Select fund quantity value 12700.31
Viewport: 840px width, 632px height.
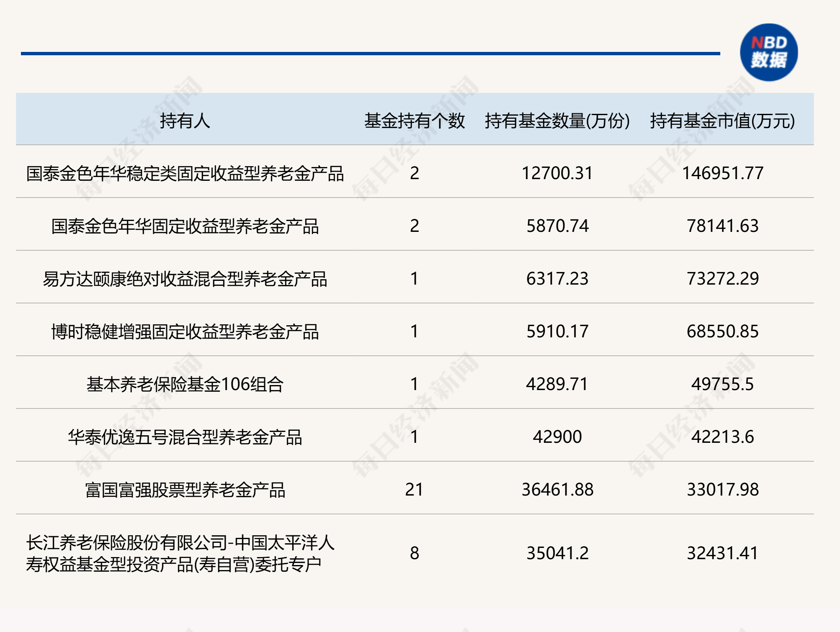click(x=557, y=173)
